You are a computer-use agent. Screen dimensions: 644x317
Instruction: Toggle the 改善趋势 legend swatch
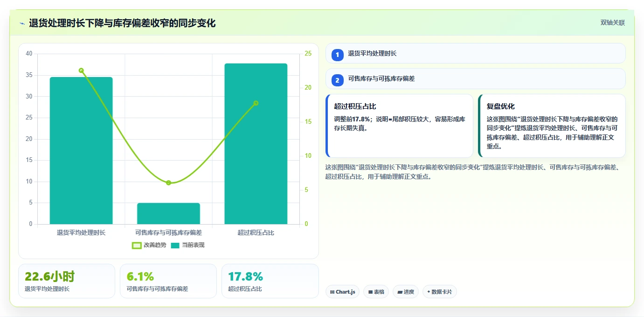(x=137, y=245)
